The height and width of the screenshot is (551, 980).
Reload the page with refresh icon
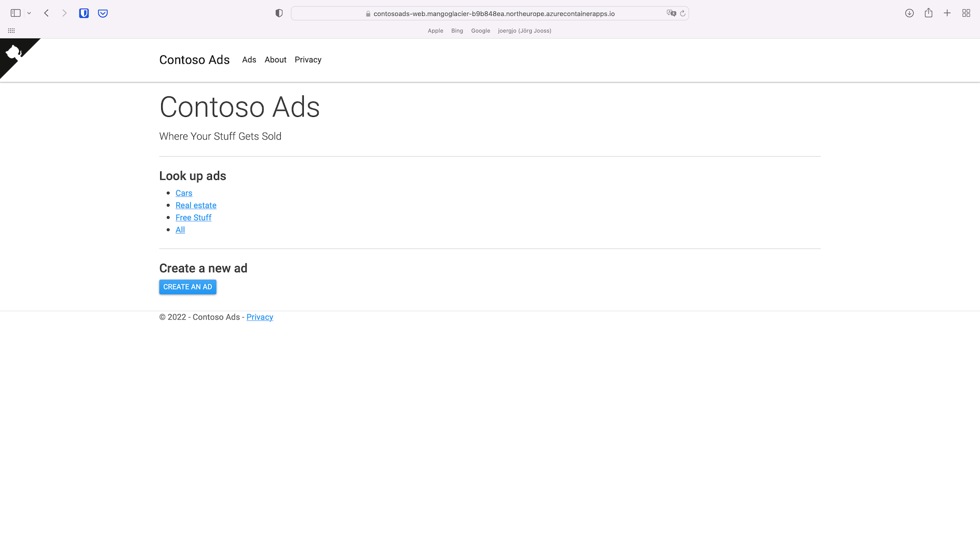pyautogui.click(x=682, y=13)
